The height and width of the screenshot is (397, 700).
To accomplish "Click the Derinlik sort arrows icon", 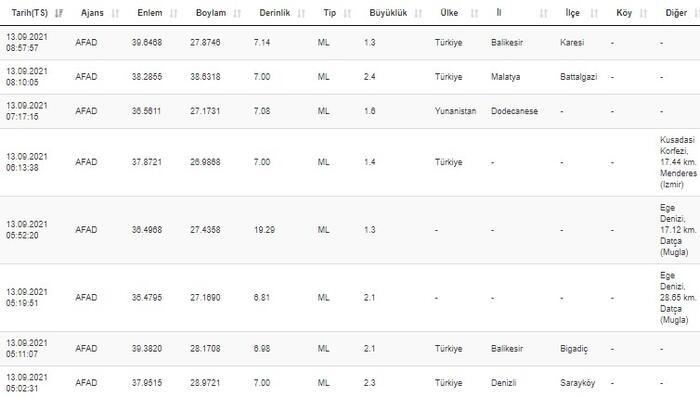I will (301, 13).
